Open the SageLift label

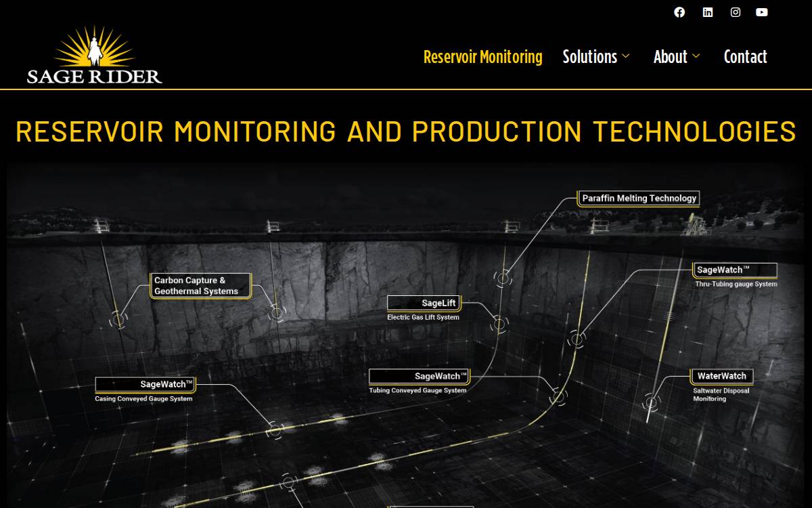424,303
